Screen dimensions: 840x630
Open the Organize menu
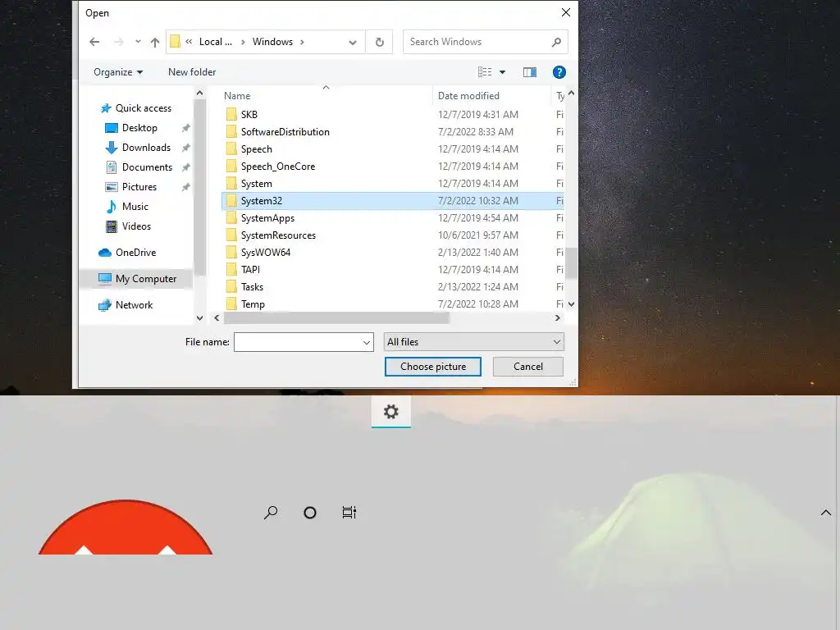(118, 72)
